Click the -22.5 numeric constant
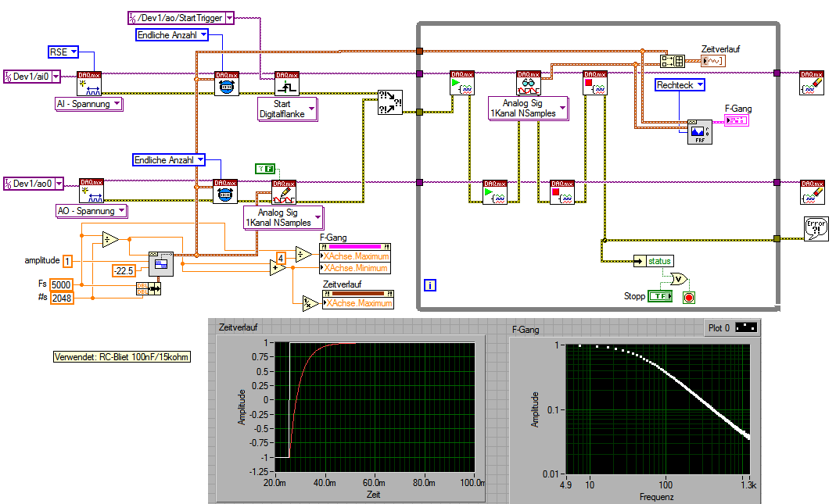The image size is (836, 504). pyautogui.click(x=123, y=270)
